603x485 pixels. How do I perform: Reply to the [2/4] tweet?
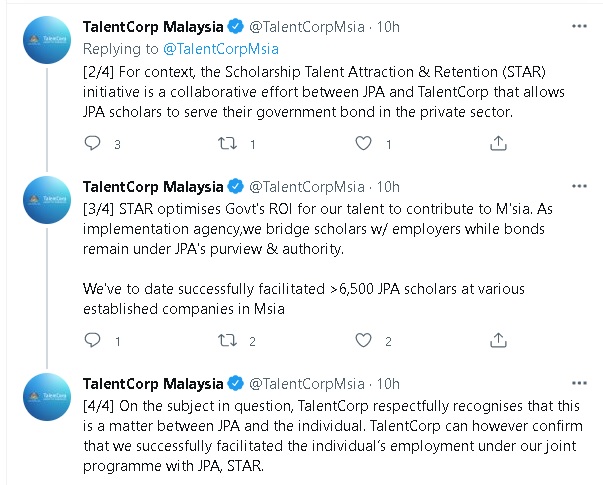92,143
